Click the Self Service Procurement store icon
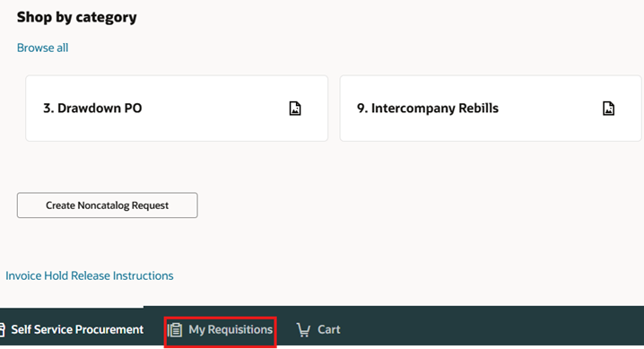Viewport: 644px width, 349px height. pyautogui.click(x=2, y=329)
